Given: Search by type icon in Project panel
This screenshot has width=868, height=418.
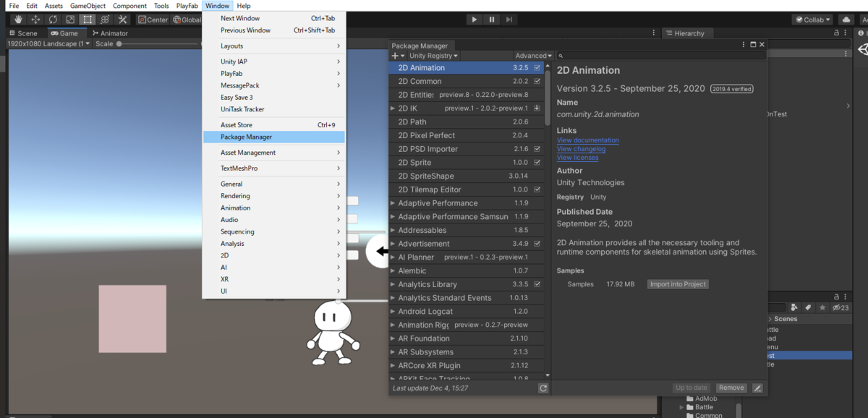Looking at the screenshot, I should (794, 307).
